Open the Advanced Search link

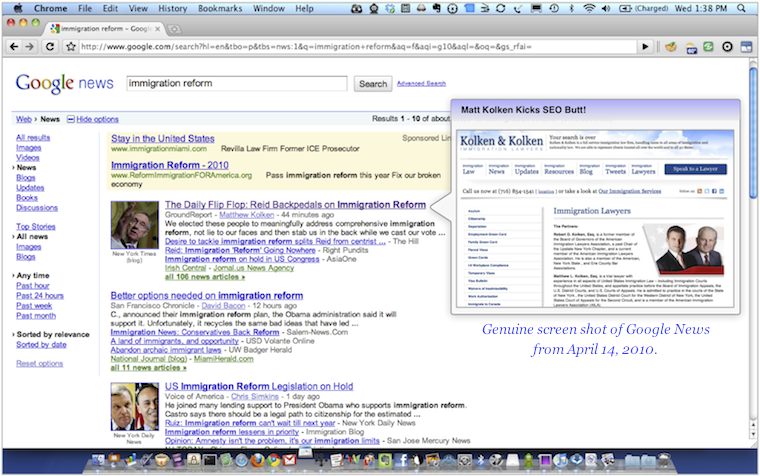coord(421,83)
